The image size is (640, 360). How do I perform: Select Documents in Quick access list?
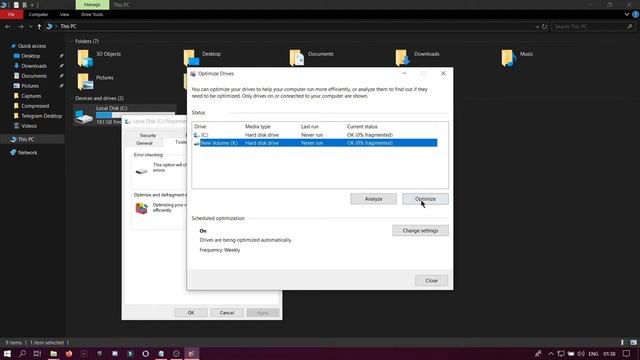[x=34, y=76]
